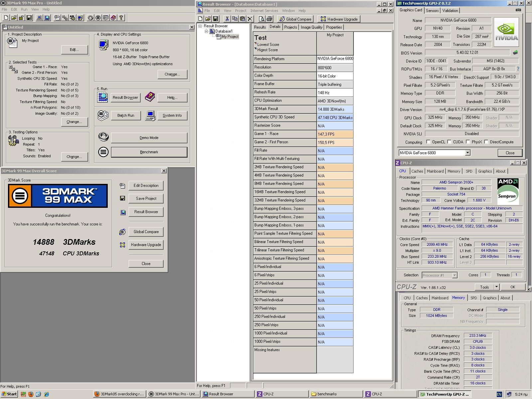Screen dimensions: 532x399
Task: Open Internet Services menu in Result Browser
Action: coord(264,11)
